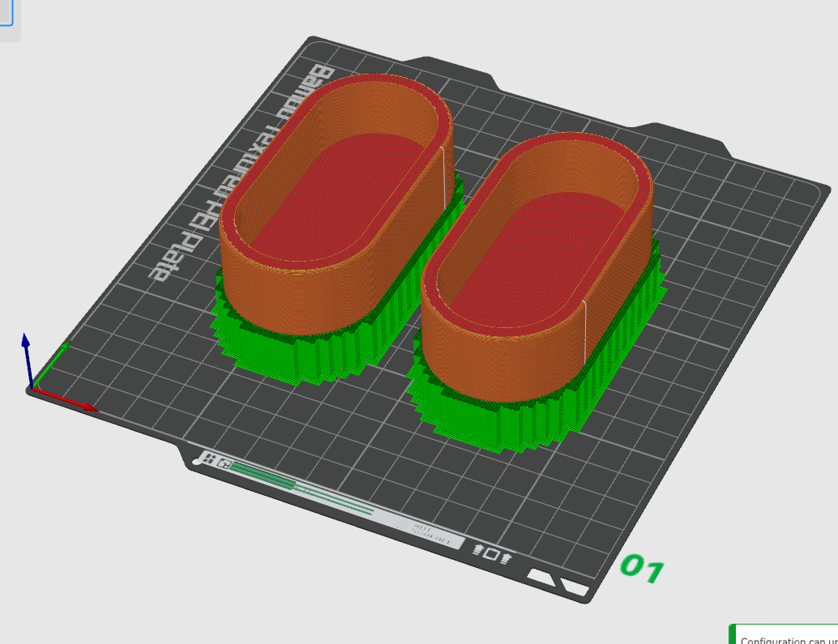This screenshot has height=644, width=838.
Task: Select the right sliced oval container model
Action: coord(537,266)
